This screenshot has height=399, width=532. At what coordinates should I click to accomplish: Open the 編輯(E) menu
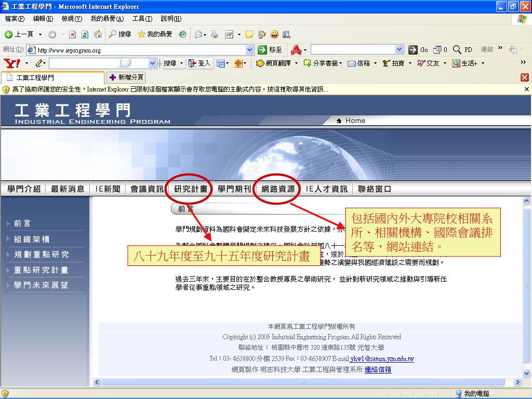[x=43, y=19]
